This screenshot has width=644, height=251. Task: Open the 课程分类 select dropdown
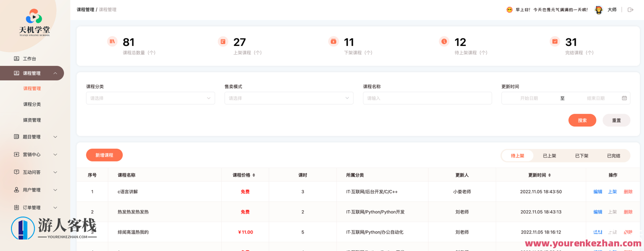(x=150, y=98)
